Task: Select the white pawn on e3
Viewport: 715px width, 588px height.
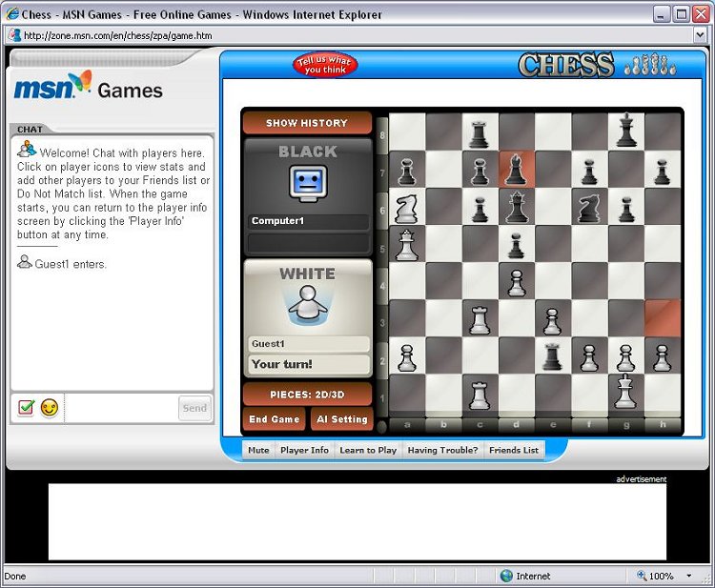Action: (552, 321)
